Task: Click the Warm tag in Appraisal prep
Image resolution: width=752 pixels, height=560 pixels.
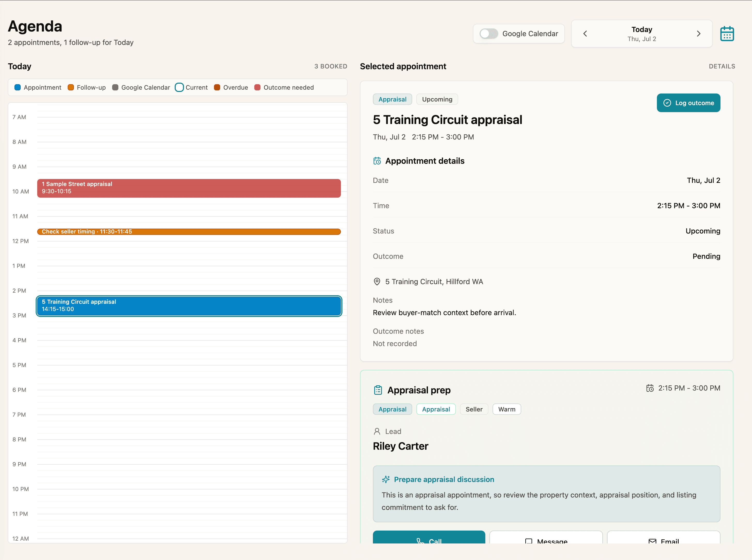Action: [507, 409]
